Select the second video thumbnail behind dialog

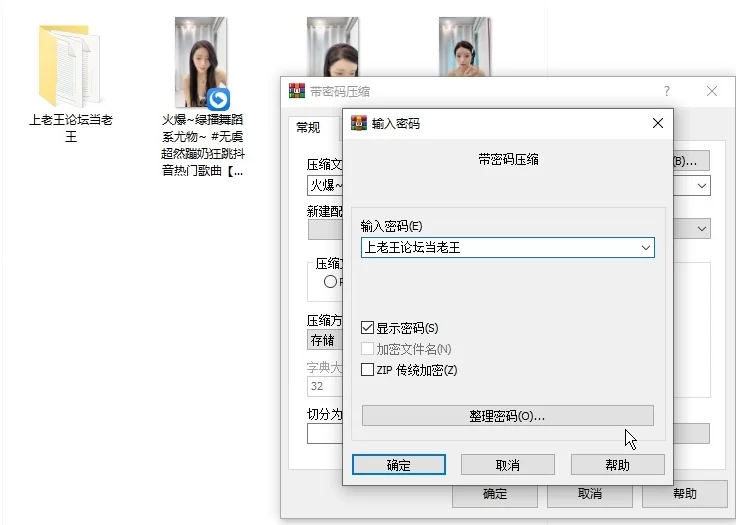(x=333, y=46)
